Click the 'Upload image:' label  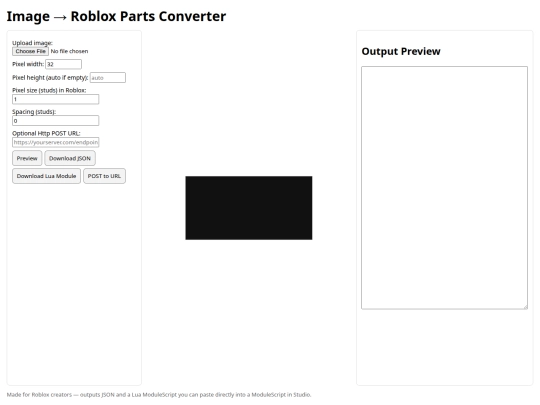pos(32,43)
